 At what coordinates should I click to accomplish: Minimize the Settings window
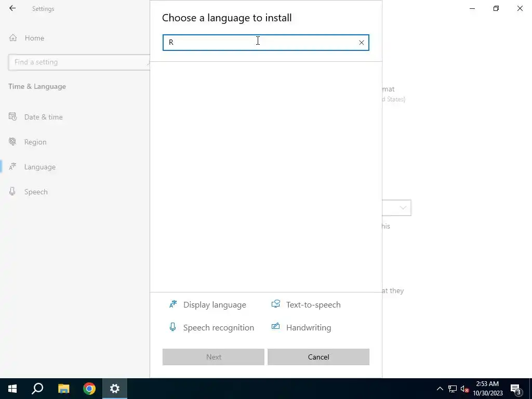[x=472, y=8]
